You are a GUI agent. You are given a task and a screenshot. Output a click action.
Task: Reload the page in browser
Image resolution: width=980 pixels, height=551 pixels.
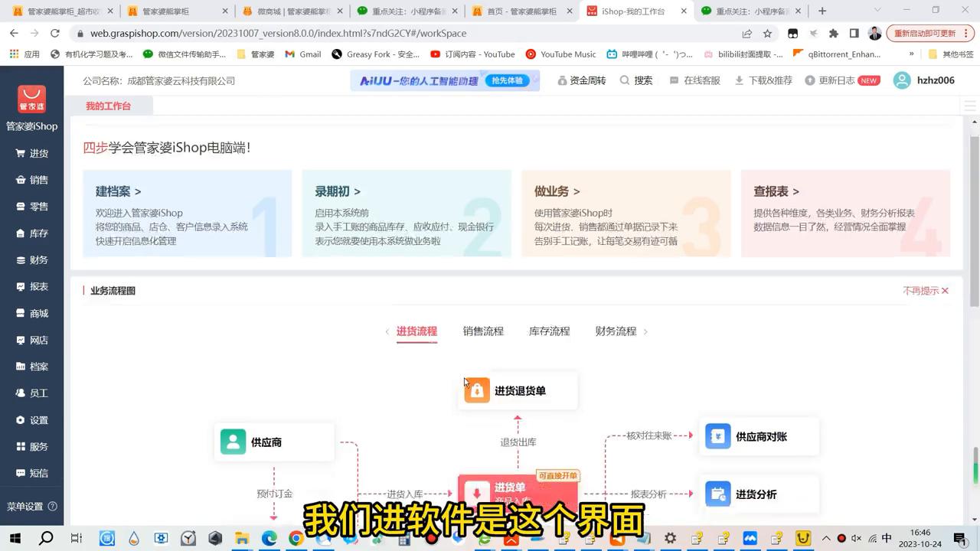coord(54,34)
